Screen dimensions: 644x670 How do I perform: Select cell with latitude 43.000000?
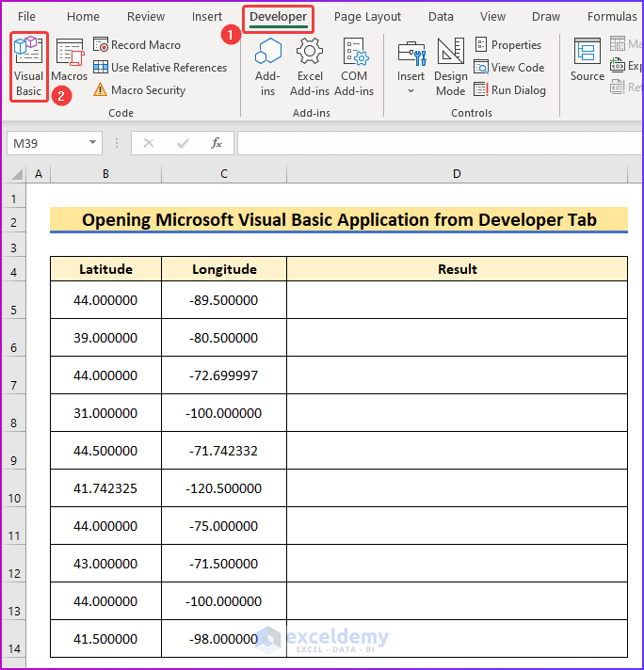(x=105, y=563)
